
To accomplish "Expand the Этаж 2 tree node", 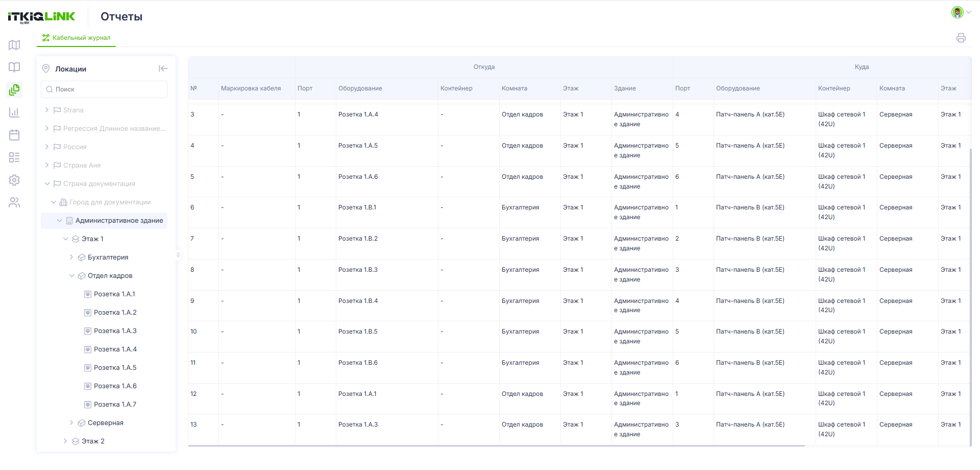I will 65,441.
